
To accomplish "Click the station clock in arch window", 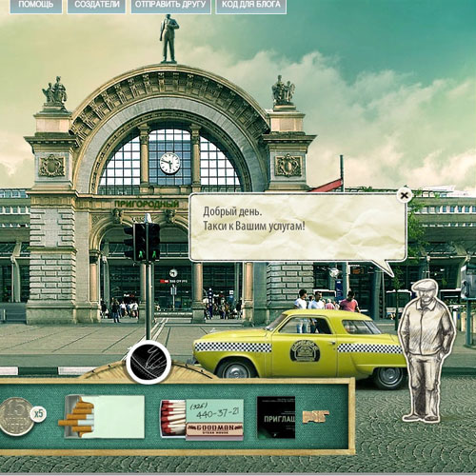I will coord(169,164).
